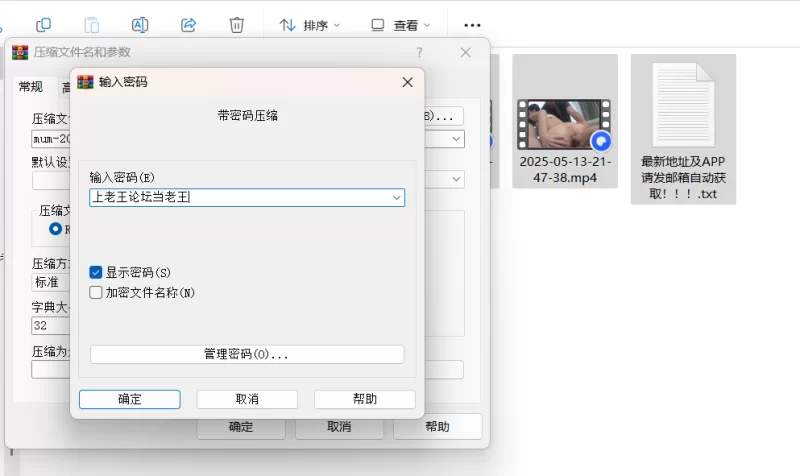This screenshot has height=476, width=800.
Task: Switch to the 常规 tab
Action: click(31, 87)
